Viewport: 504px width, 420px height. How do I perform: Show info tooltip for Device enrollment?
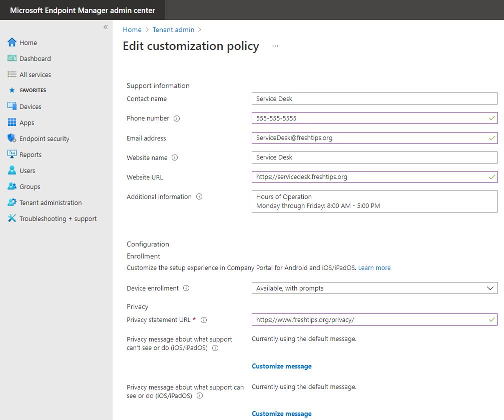click(x=186, y=288)
